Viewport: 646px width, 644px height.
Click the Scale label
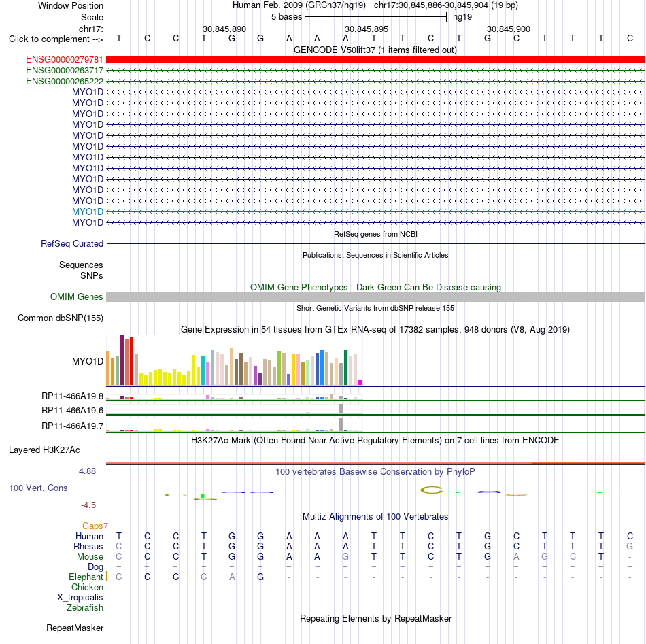point(92,17)
